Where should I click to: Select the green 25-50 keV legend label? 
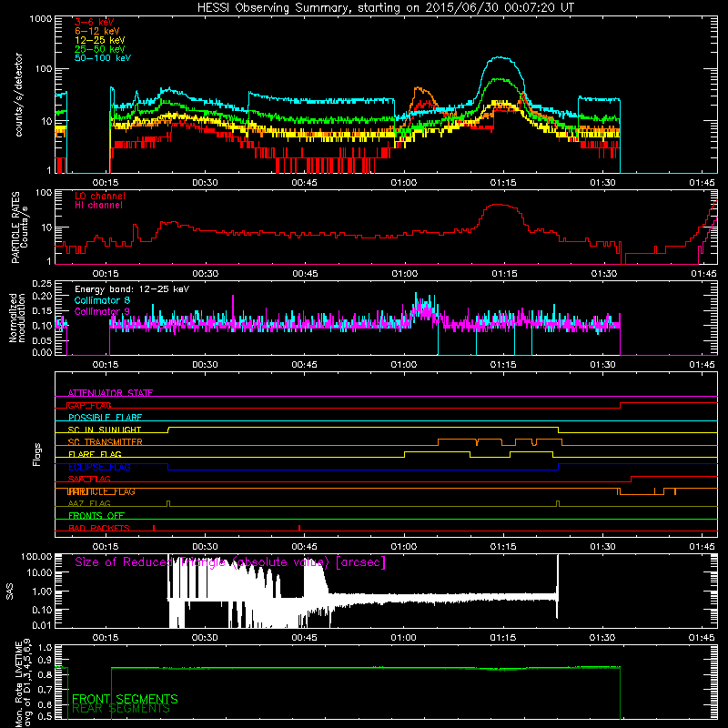100,49
